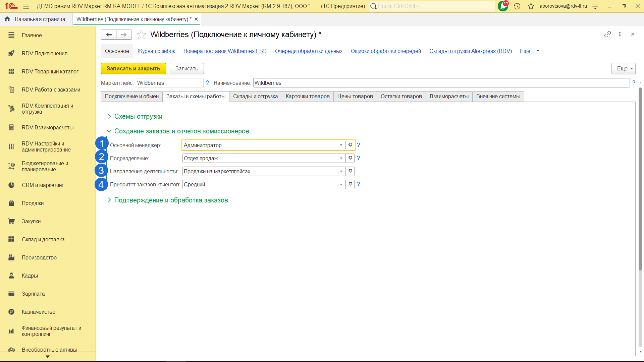Switch to the Цены товаров tab

(355, 97)
